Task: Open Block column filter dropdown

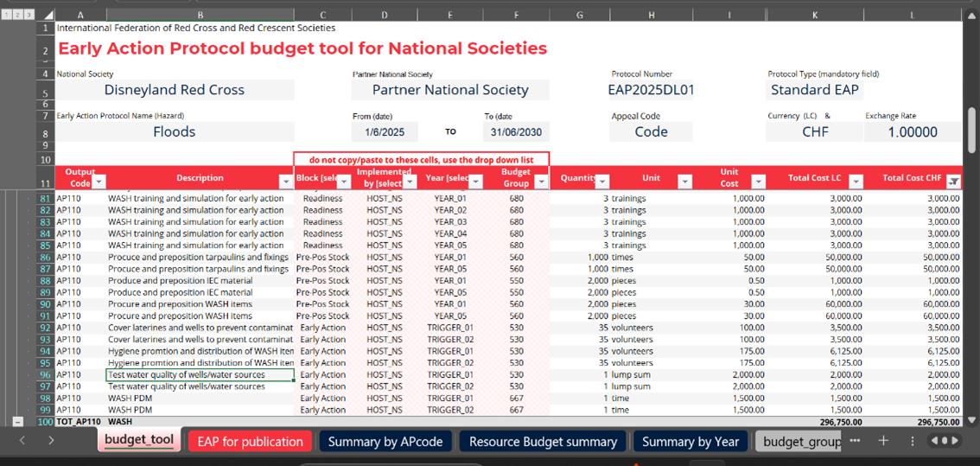Action: (344, 182)
